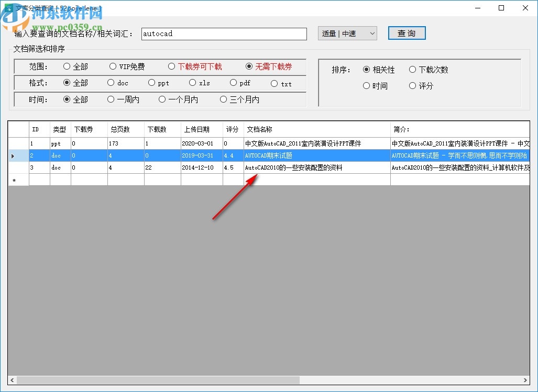Click the 查询 search button
The image size is (538, 392).
pyautogui.click(x=407, y=33)
